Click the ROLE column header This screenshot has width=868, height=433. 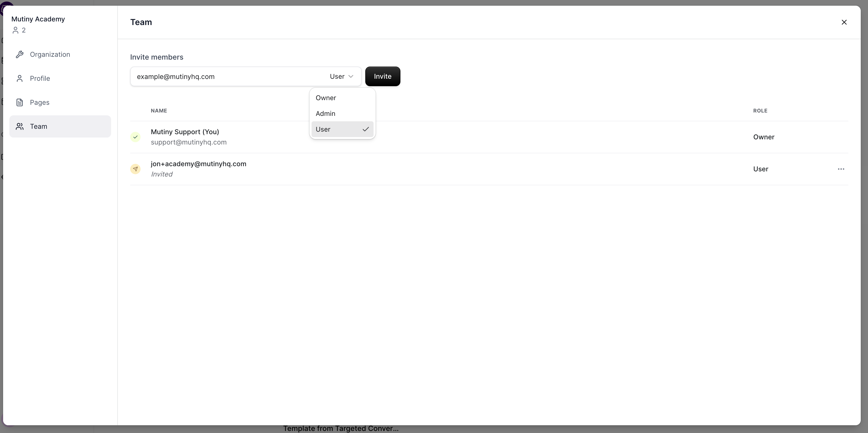tap(760, 111)
